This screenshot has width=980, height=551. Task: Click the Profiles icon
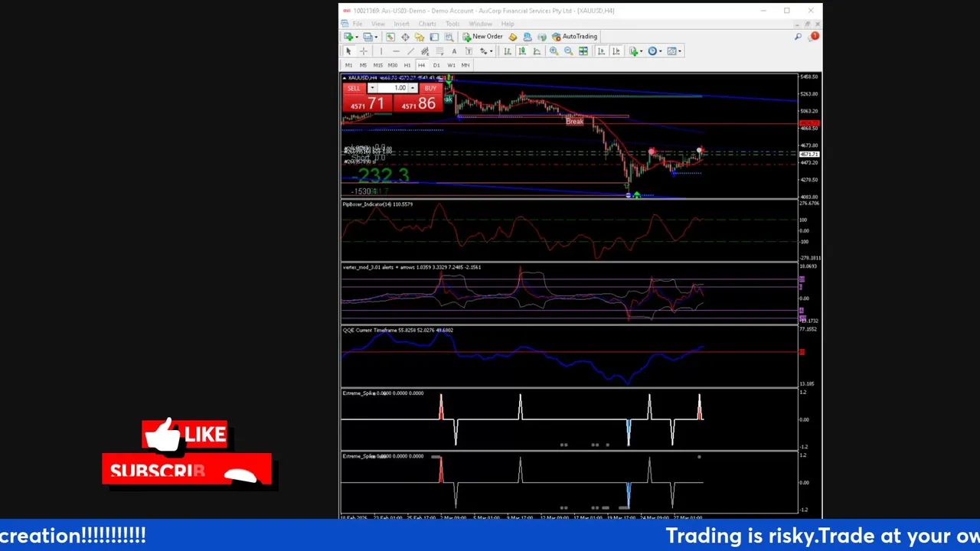click(367, 37)
